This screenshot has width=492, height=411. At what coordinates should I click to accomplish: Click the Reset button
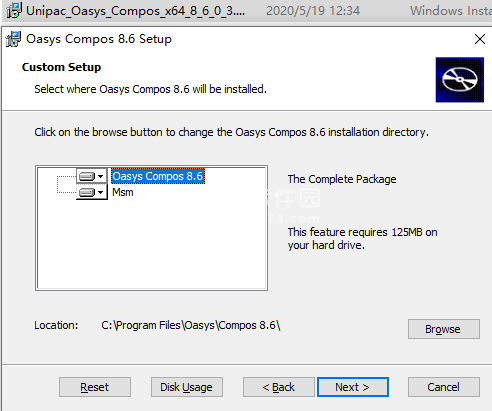95,387
